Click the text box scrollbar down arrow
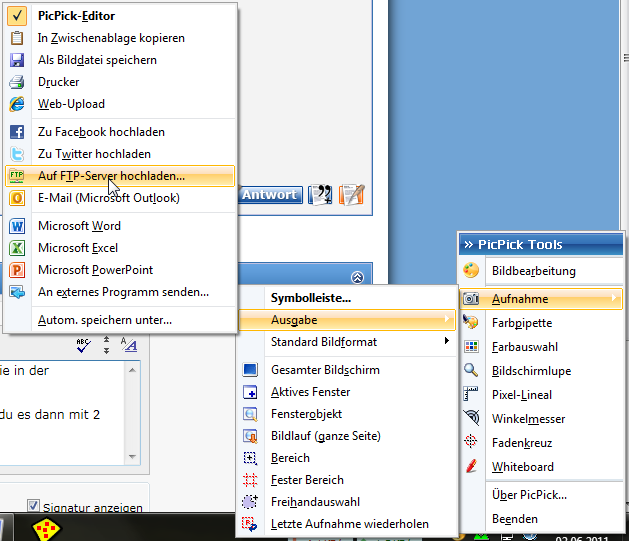The image size is (629, 541). click(132, 456)
